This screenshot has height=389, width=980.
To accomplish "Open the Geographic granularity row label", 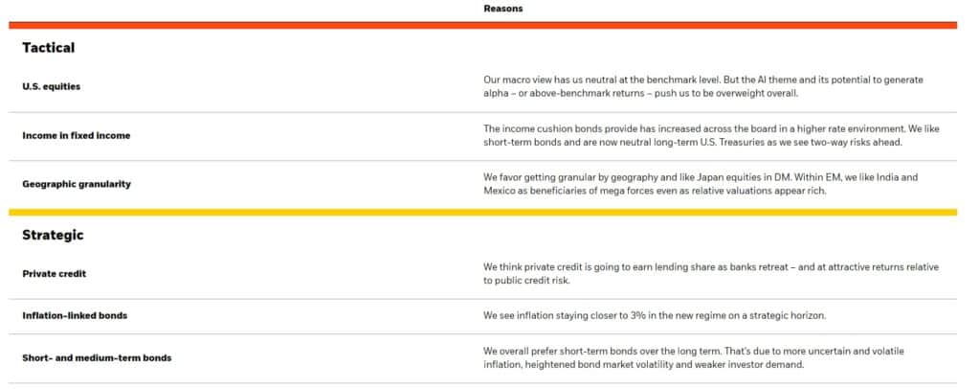I will click(77, 184).
